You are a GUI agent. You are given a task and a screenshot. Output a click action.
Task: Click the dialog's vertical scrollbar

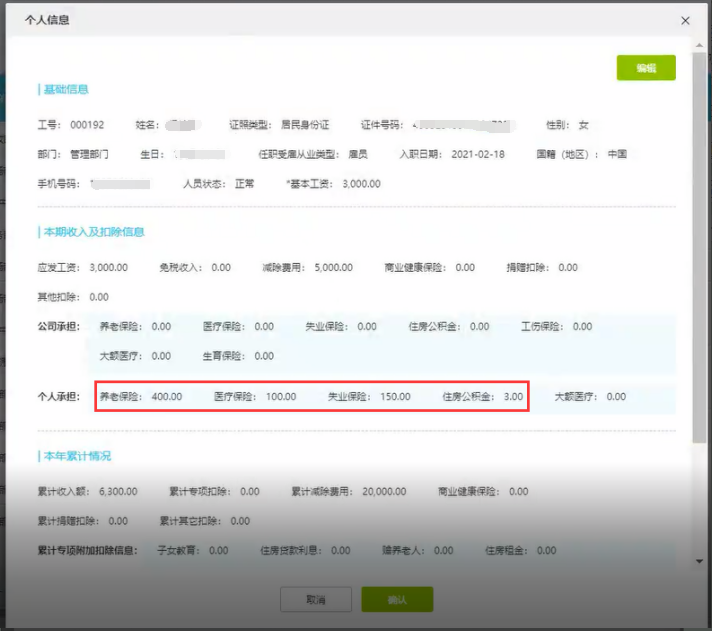coord(698,250)
